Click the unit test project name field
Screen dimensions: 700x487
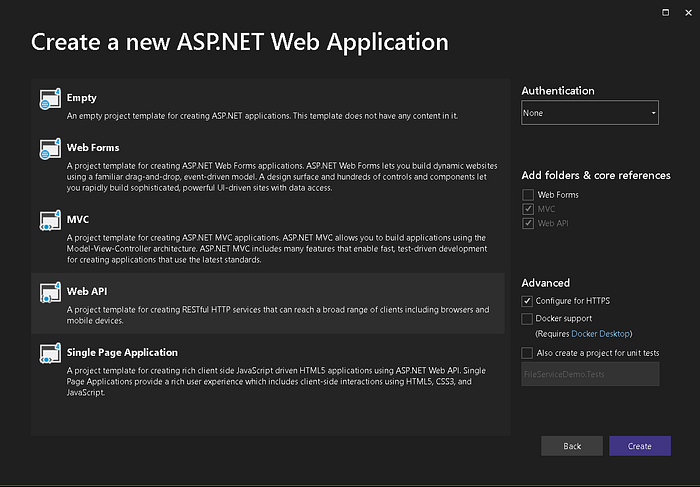click(x=589, y=374)
